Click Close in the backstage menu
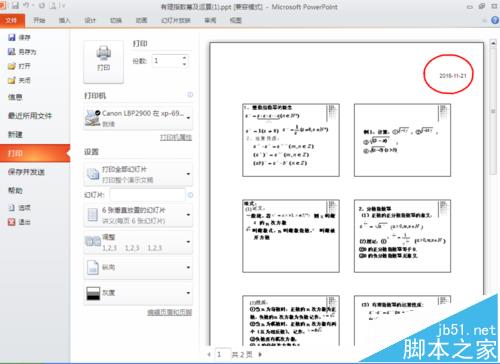The width and height of the screenshot is (500, 364). click(19, 80)
